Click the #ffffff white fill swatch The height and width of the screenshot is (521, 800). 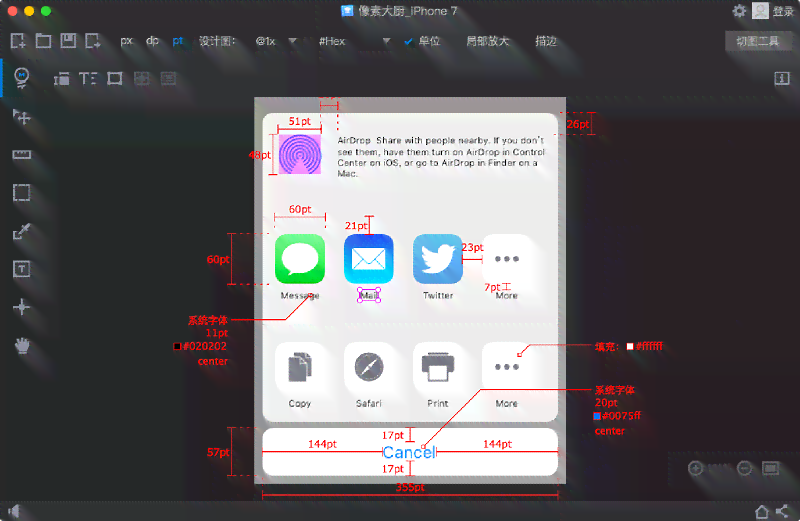click(x=630, y=346)
